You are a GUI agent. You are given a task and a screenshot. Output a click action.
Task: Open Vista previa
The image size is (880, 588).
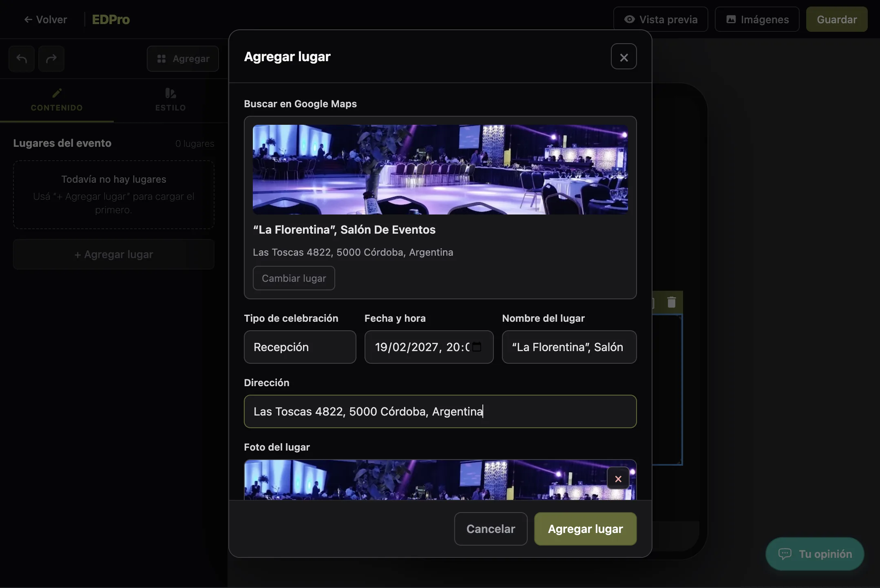tap(660, 20)
